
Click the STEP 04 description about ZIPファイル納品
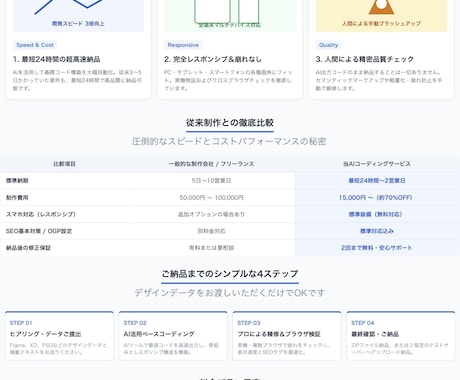tap(400, 348)
